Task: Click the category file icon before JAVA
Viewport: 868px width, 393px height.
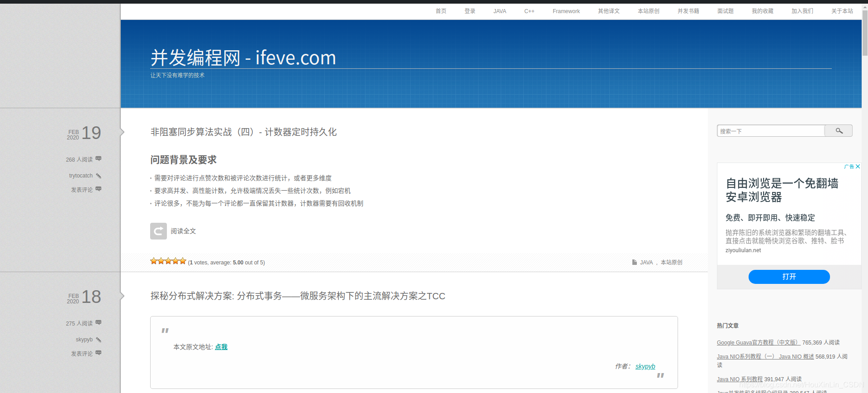Action: [x=635, y=262]
